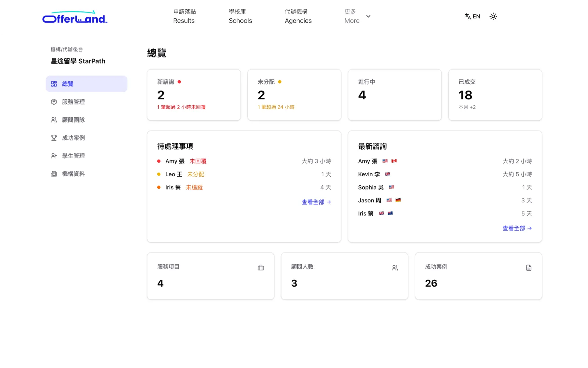Open Sophia 吳 in latest inquiries

(445, 187)
